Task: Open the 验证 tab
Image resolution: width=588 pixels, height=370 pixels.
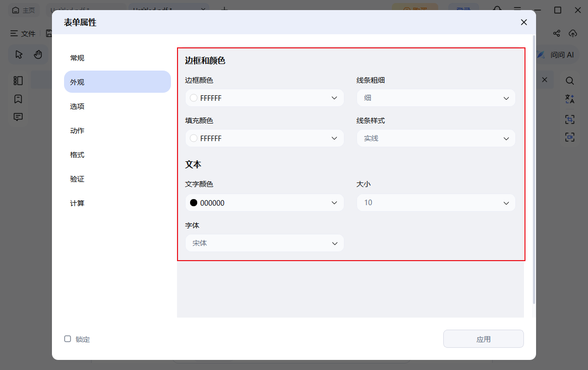Action: 117,179
